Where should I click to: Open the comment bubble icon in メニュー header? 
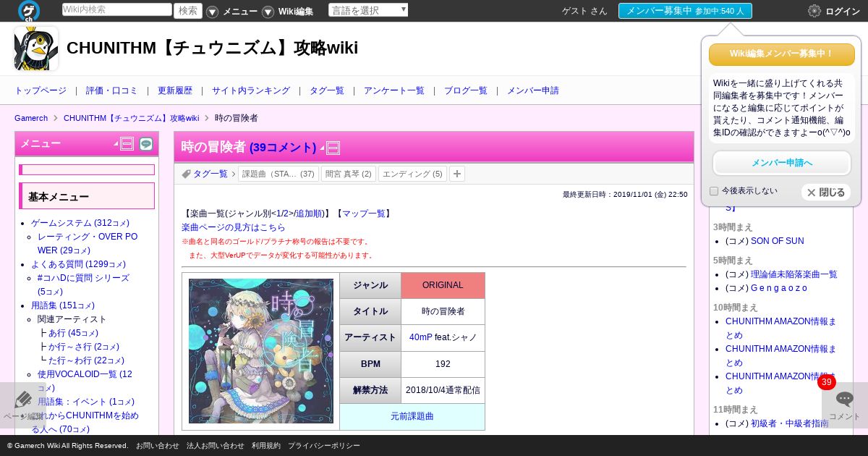click(x=146, y=144)
